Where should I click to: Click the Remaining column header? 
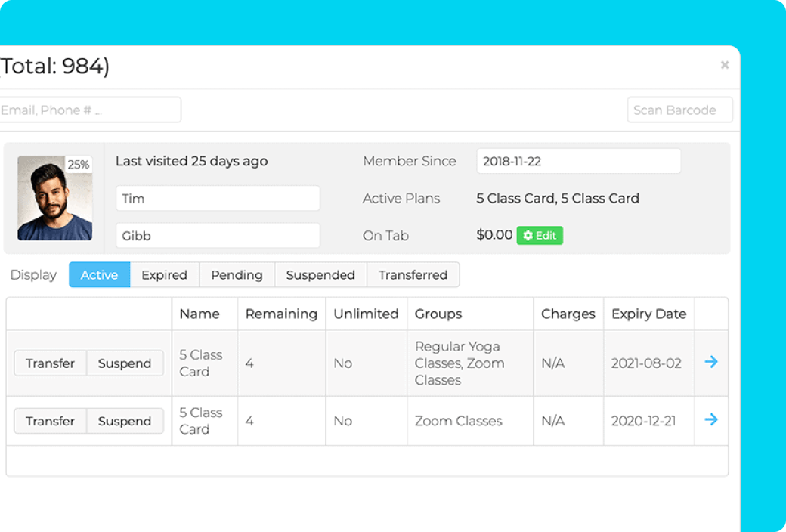coord(281,314)
